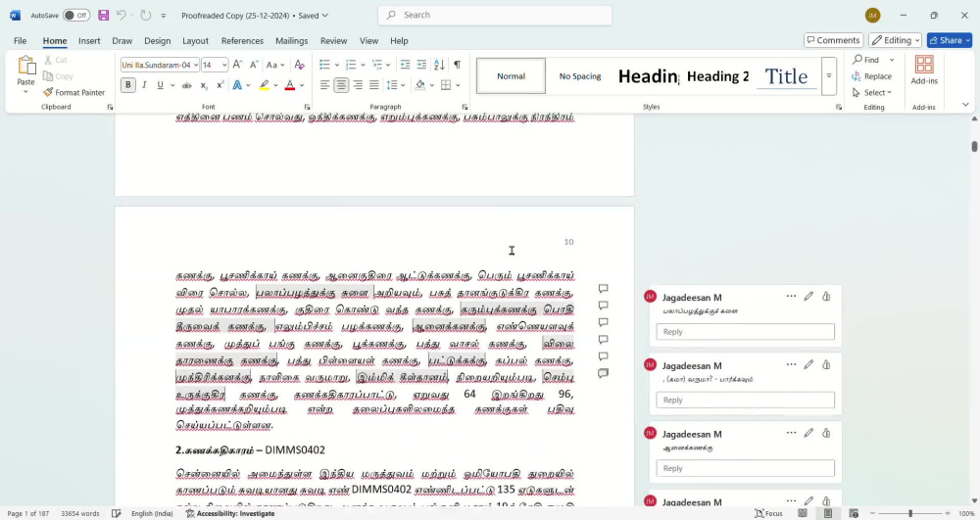Click Multilevel List icon

pos(377,65)
